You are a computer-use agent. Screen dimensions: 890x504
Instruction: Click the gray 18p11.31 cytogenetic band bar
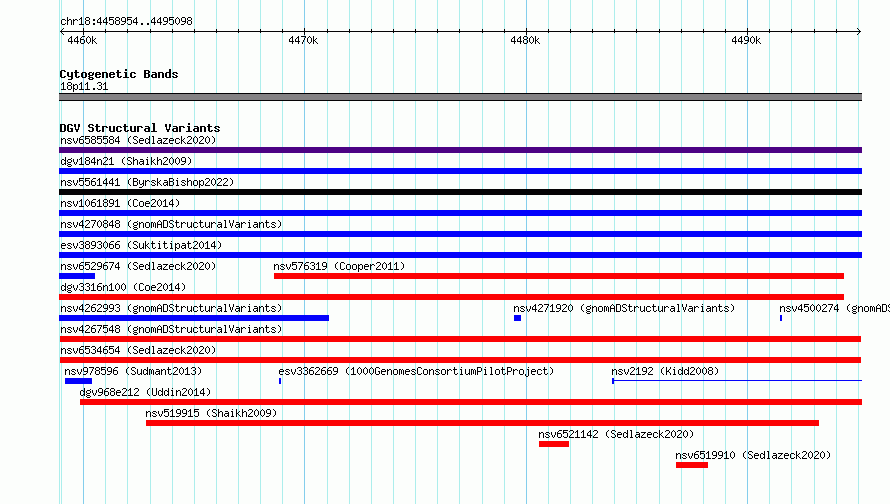(x=460, y=97)
